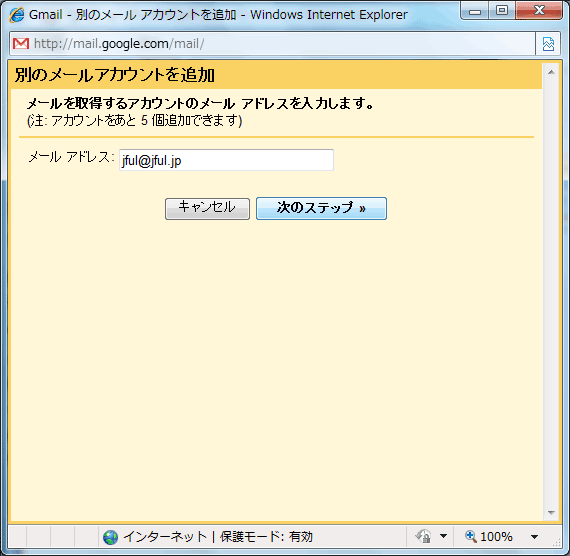Click the security lock icon in status bar
The width and height of the screenshot is (570, 556).
point(424,536)
